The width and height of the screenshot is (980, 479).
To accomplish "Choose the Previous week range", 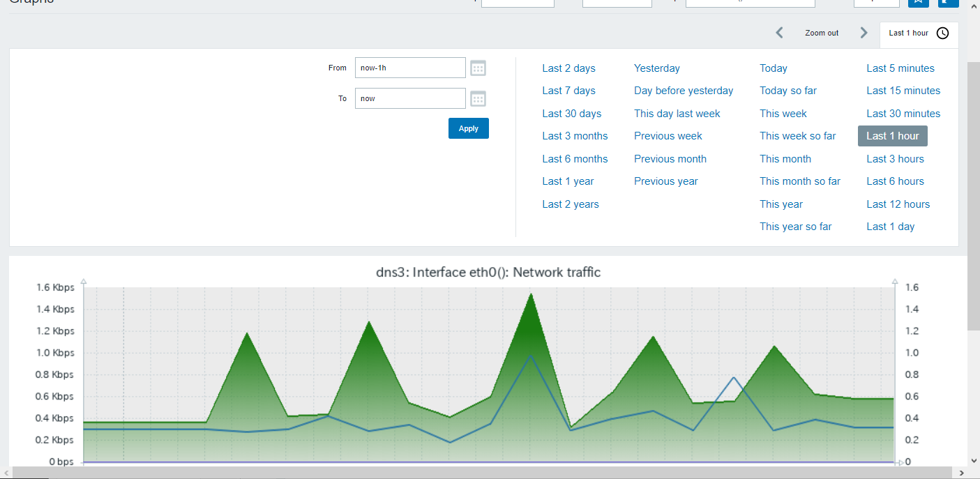I will [668, 136].
